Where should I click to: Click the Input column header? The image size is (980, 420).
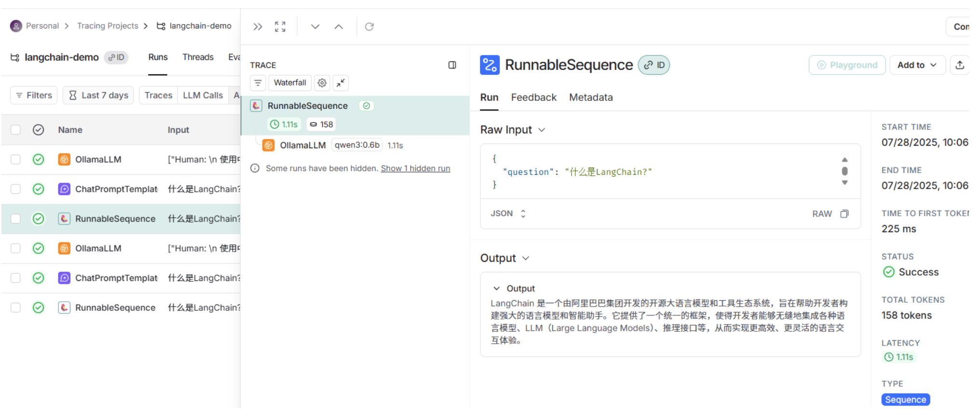178,130
